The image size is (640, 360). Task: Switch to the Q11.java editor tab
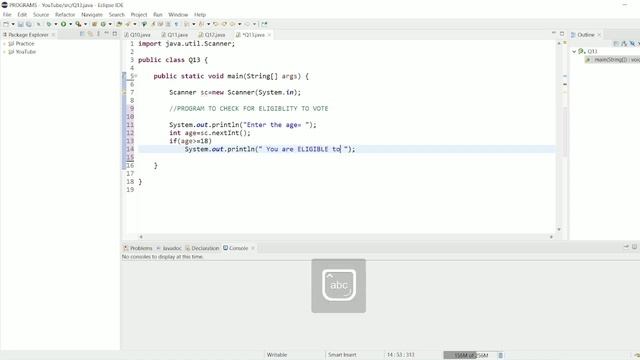175,35
